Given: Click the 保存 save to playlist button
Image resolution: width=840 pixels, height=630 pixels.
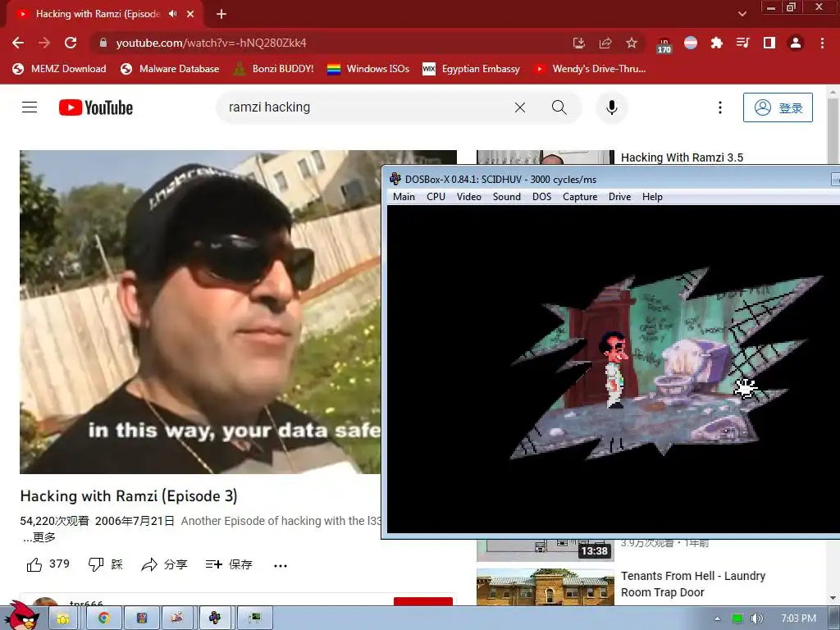Looking at the screenshot, I should tap(229, 564).
